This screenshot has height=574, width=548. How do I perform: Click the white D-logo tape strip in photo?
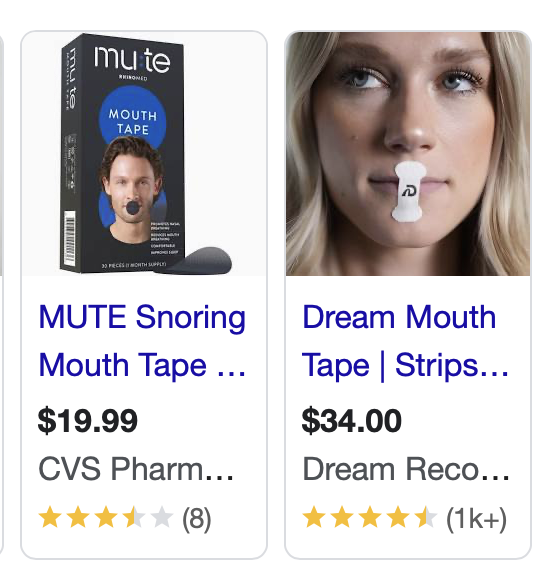[x=409, y=192]
